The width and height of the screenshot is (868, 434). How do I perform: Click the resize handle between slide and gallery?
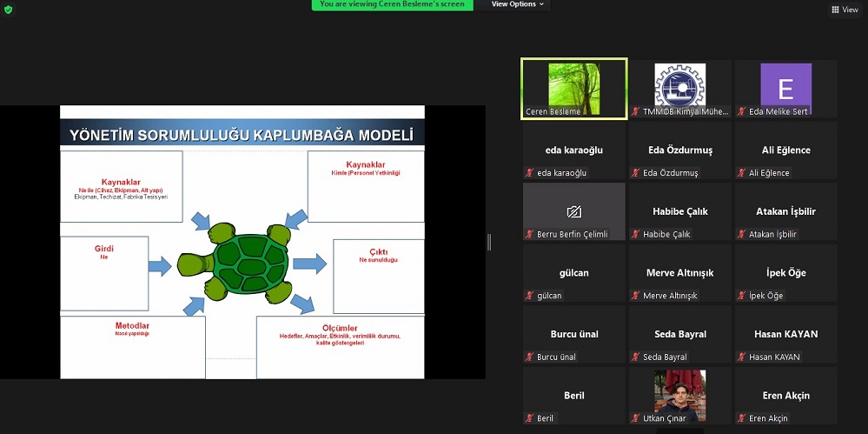[489, 242]
